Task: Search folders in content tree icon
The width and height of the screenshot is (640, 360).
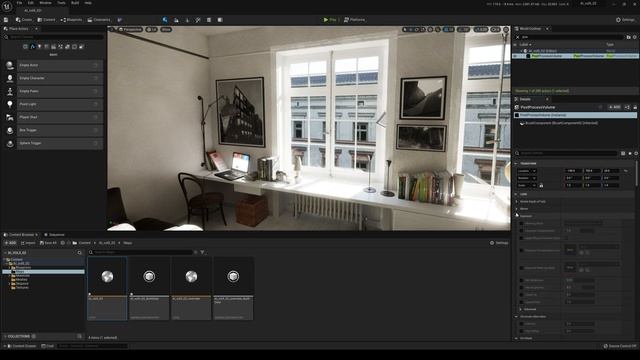Action: [x=80, y=253]
